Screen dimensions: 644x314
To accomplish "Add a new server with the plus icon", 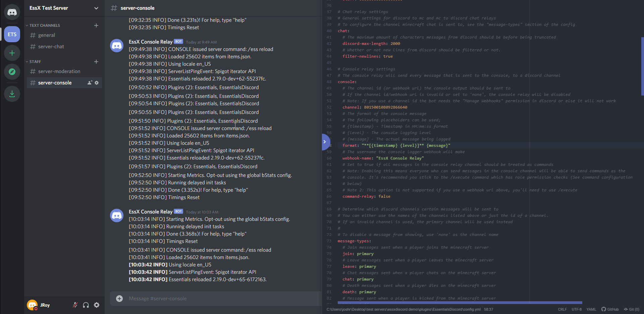I will pos(12,53).
